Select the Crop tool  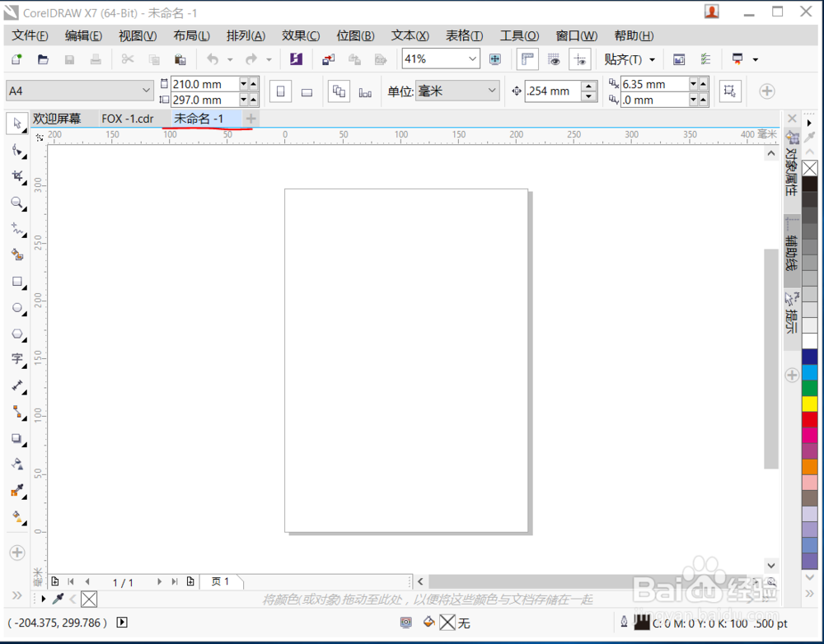pyautogui.click(x=17, y=176)
